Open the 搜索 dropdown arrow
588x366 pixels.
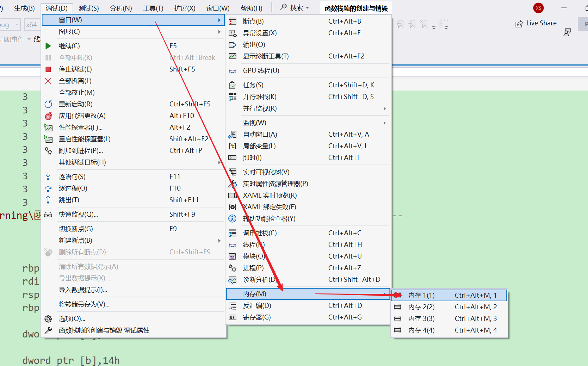(308, 8)
